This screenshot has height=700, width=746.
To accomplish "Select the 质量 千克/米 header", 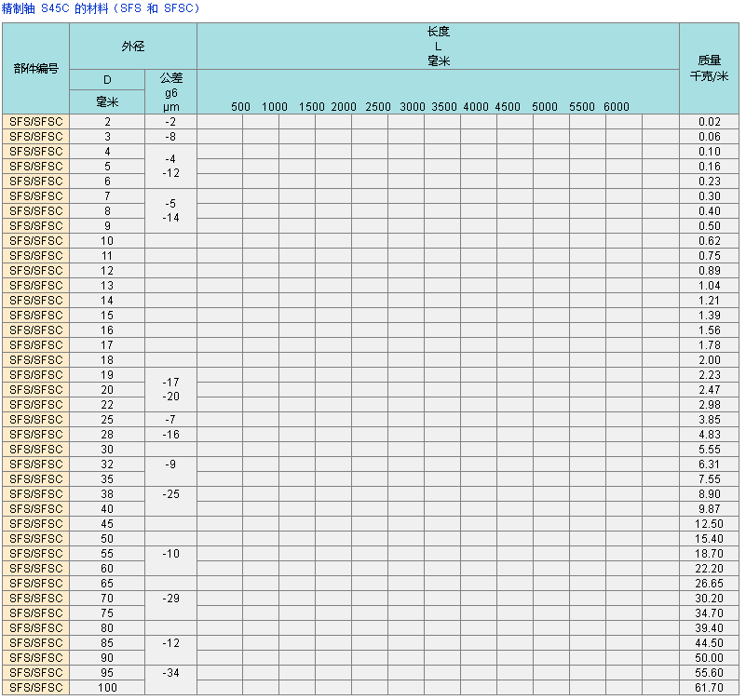I will click(709, 69).
